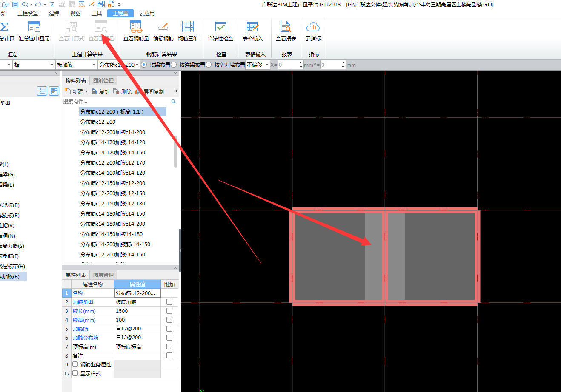The width and height of the screenshot is (561, 392).
Task: Tick 附加 checkbox for 顶标高(m) row
Action: click(169, 347)
